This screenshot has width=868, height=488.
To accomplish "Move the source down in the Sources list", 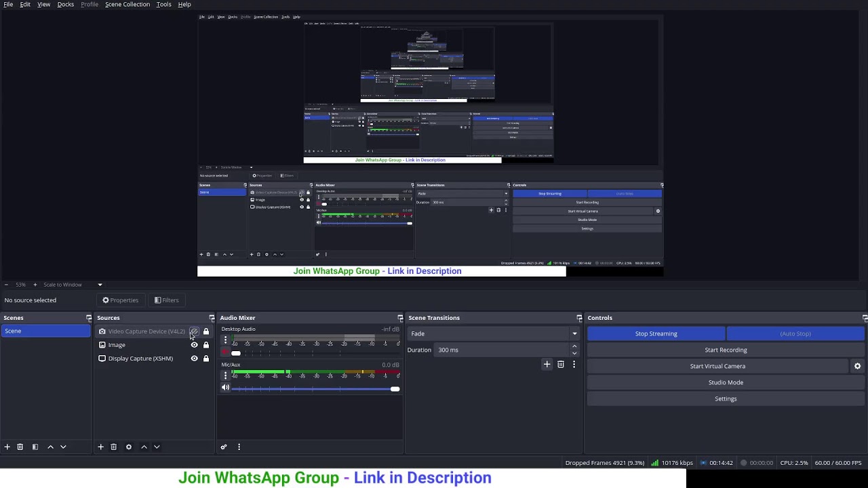I will point(157,447).
